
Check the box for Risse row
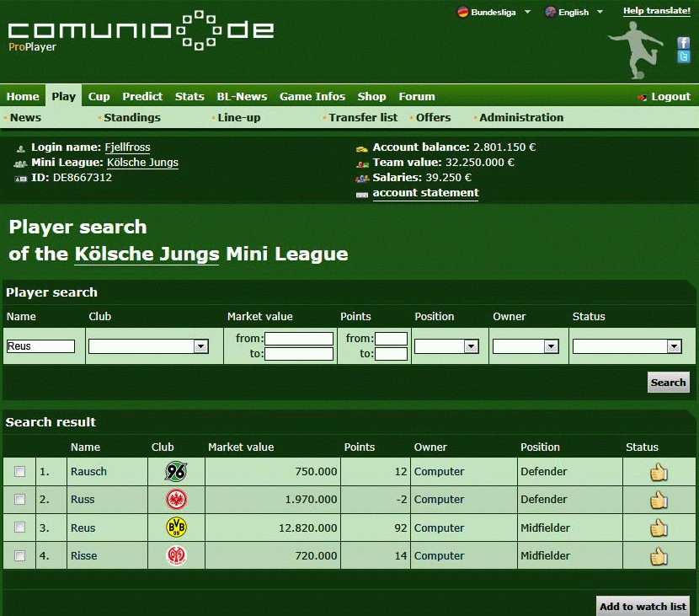[20, 556]
